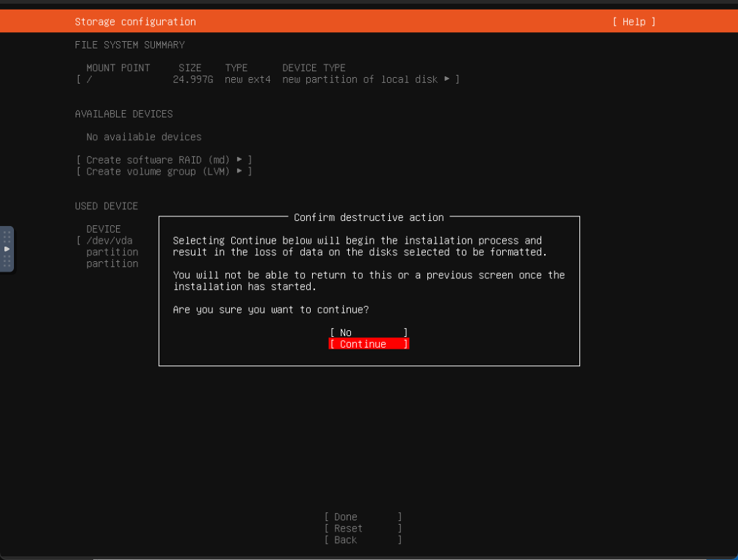Click the lower grip dots on side handle
The height and width of the screenshot is (560, 738).
[7, 262]
